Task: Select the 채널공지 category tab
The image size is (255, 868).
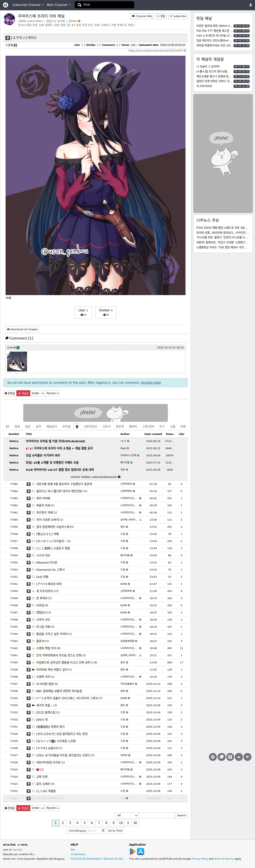Action: click(51, 427)
